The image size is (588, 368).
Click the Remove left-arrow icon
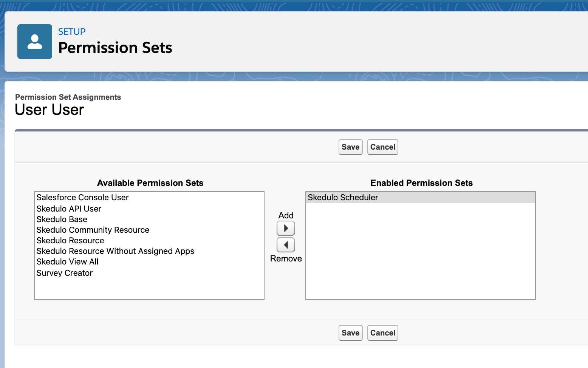click(286, 245)
